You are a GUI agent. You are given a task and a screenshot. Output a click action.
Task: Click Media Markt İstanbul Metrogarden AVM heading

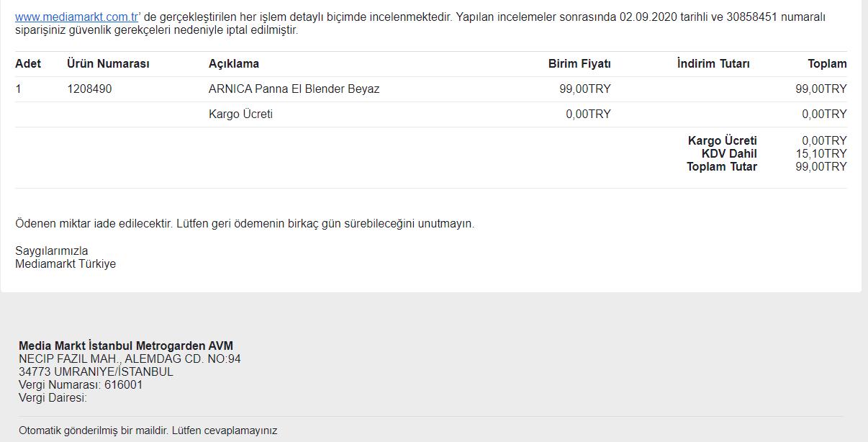click(x=126, y=346)
